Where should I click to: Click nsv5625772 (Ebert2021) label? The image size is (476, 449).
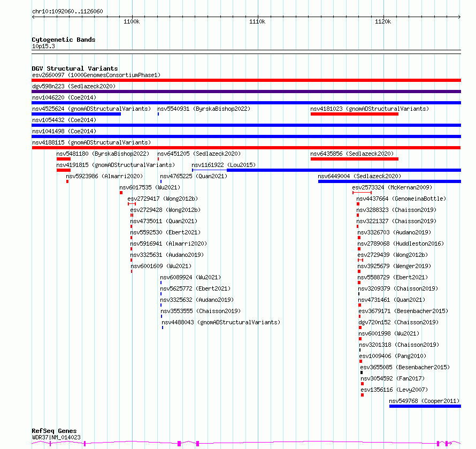click(x=195, y=288)
